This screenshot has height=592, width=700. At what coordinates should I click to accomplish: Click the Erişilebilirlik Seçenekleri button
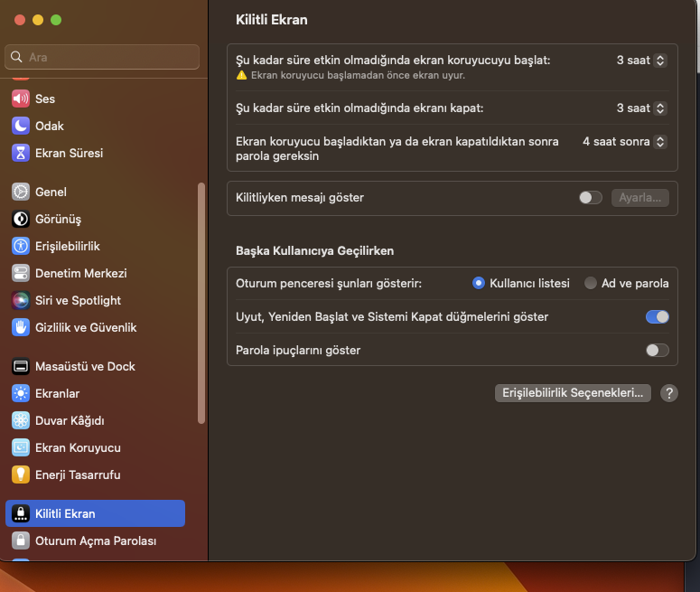tap(573, 393)
